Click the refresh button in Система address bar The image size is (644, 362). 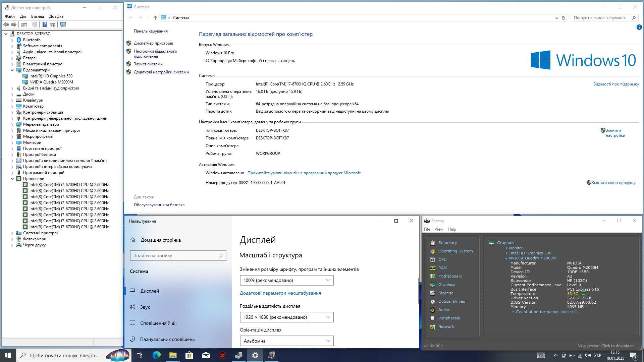563,18
